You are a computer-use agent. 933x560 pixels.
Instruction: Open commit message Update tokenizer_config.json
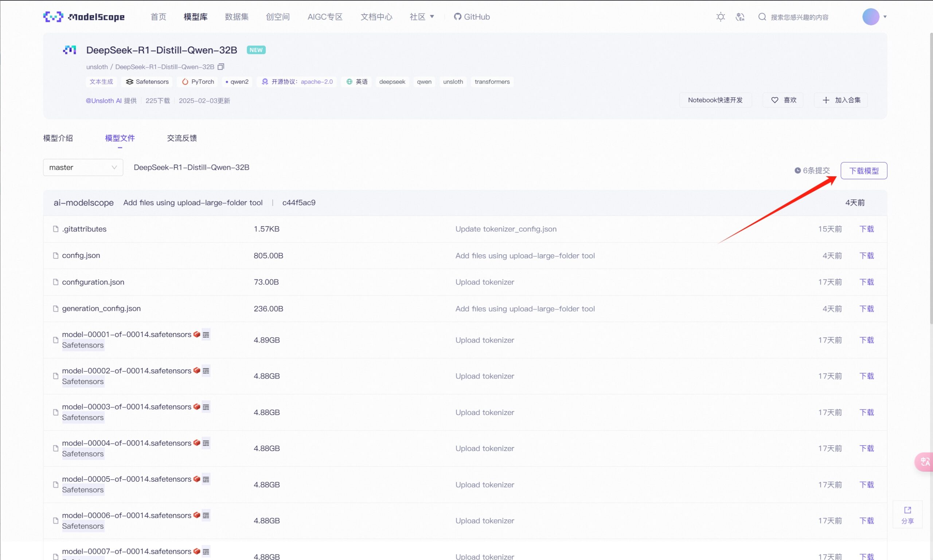tap(506, 229)
